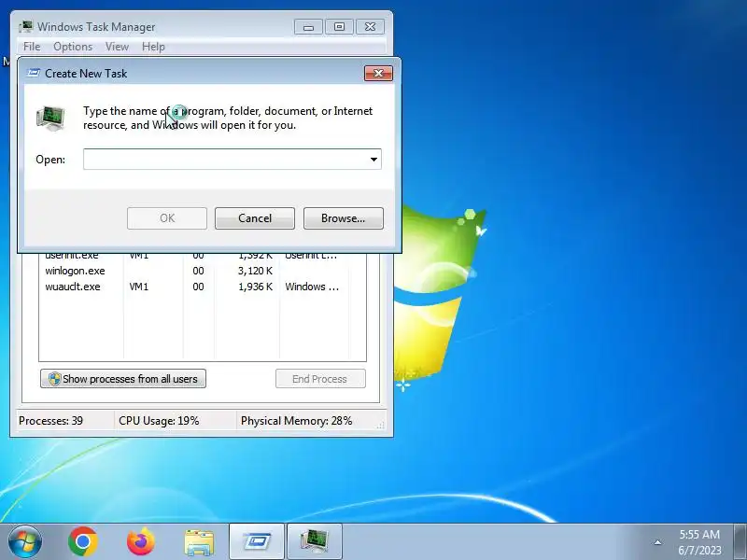Launch Firefox from taskbar
Image resolution: width=747 pixels, height=560 pixels.
[141, 541]
